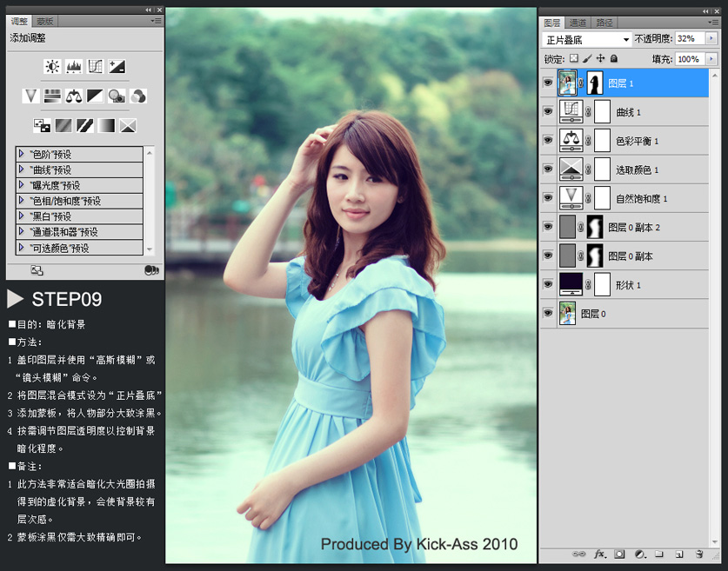
Task: Select 图层 0 副本 2 gray thumbnail
Action: (567, 227)
